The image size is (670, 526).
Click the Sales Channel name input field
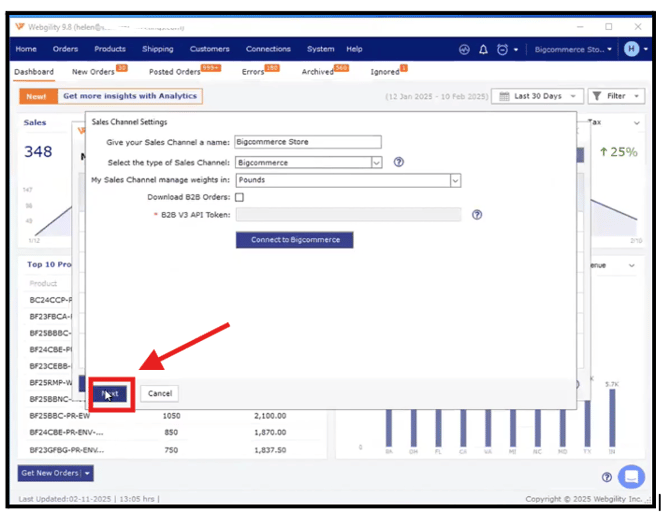[308, 143]
